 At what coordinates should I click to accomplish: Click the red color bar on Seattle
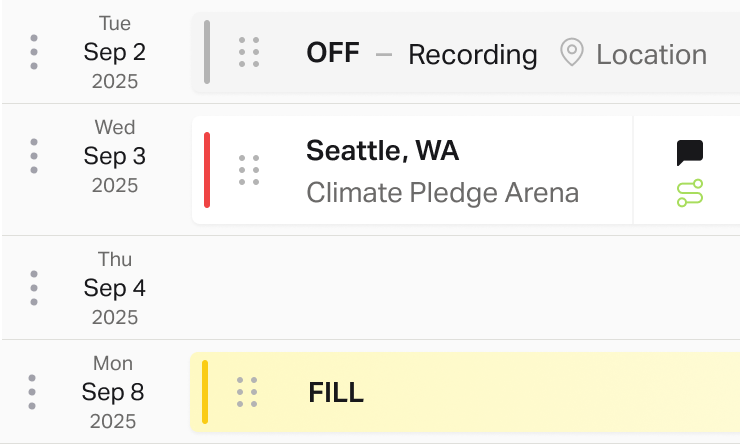pyautogui.click(x=207, y=170)
